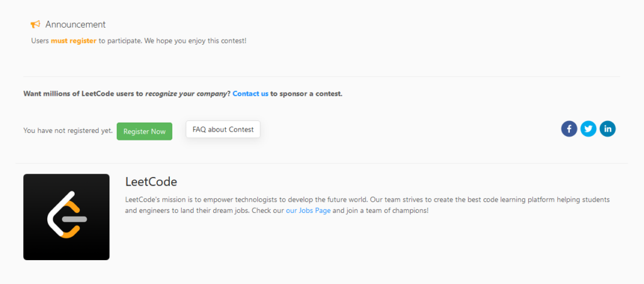Click the LeetCode logo image

(x=66, y=217)
